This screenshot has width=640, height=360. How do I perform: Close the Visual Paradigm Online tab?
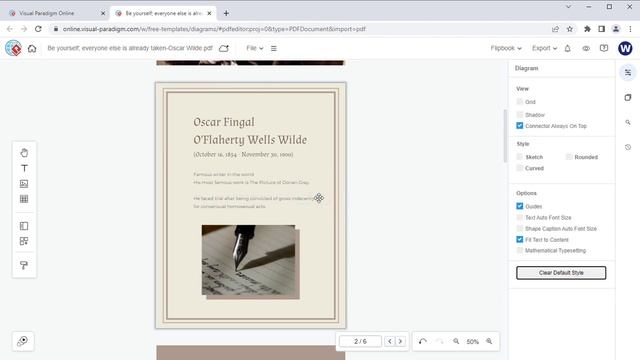[x=103, y=13]
